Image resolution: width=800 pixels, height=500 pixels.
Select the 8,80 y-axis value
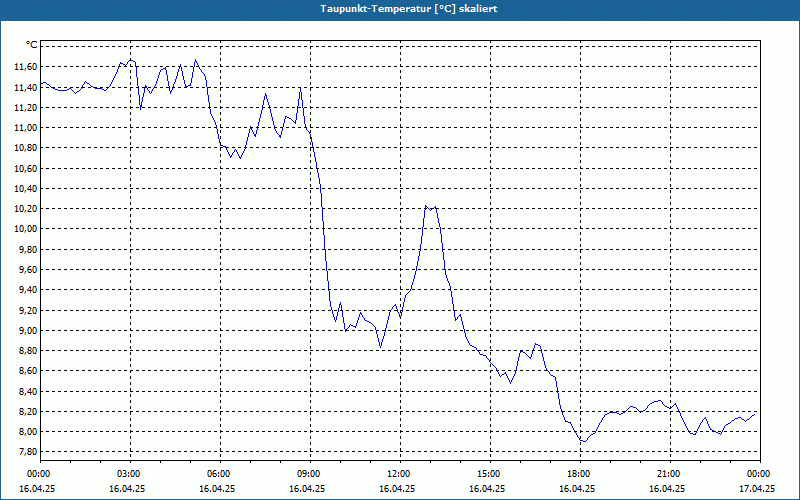click(29, 351)
